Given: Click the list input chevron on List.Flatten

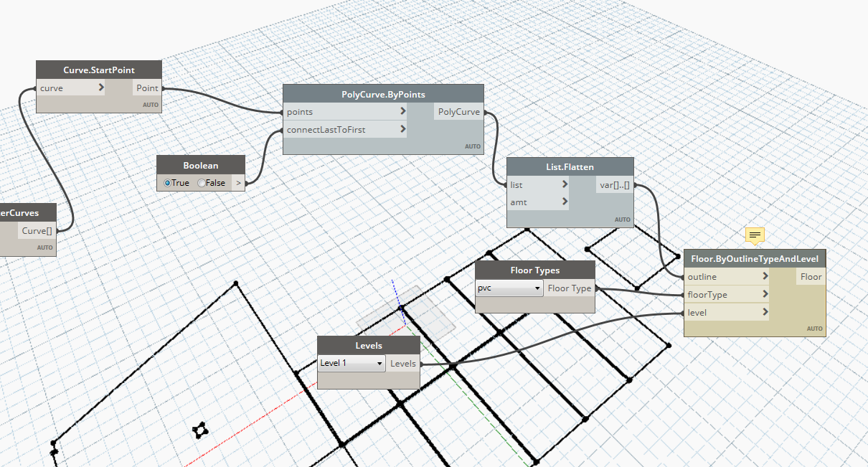Looking at the screenshot, I should pos(565,184).
